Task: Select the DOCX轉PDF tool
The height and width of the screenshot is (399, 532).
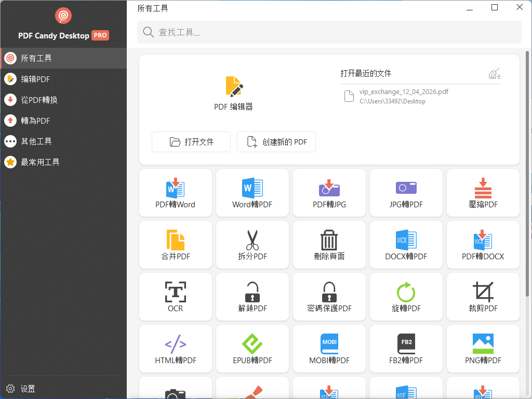Action: [406, 245]
